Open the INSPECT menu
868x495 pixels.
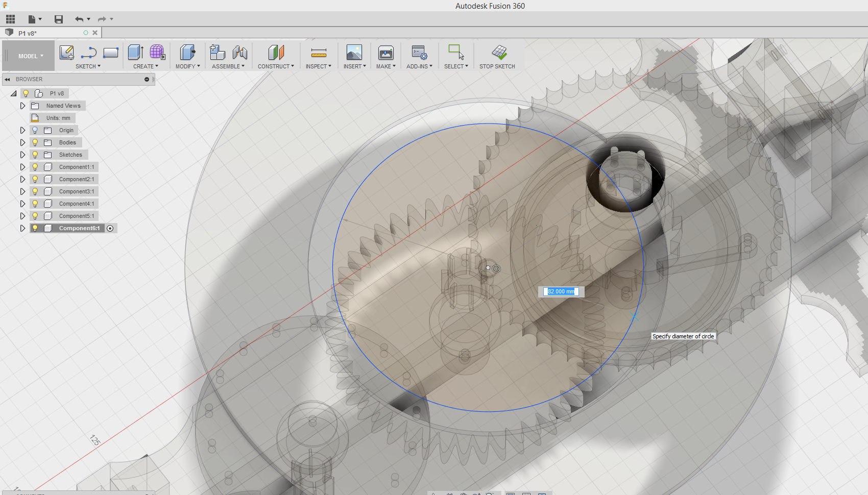pos(319,66)
